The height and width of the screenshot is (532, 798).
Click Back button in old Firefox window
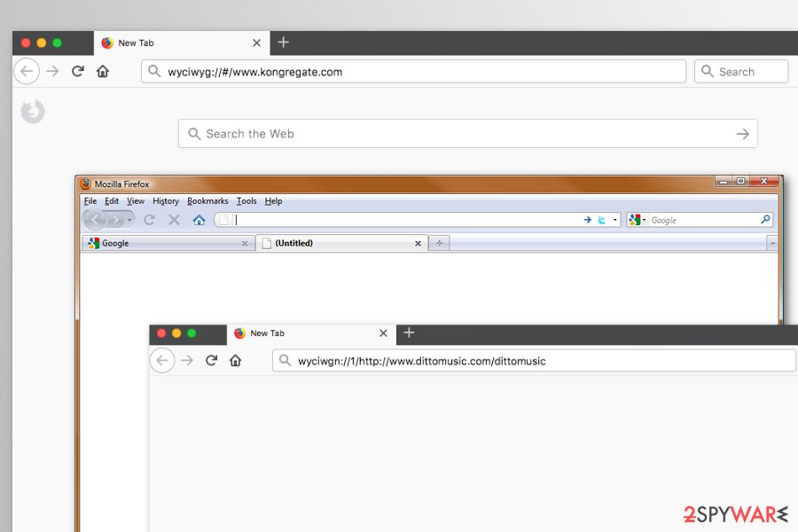95,220
